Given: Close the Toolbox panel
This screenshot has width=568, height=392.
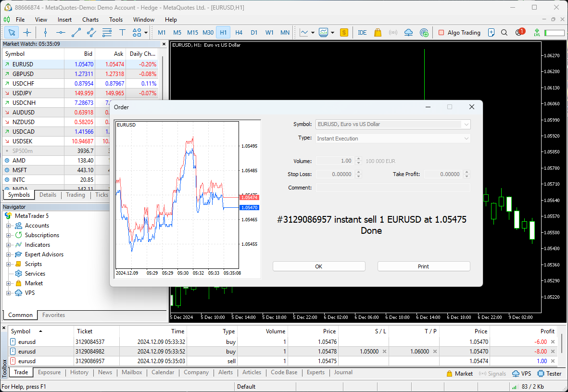Looking at the screenshot, I should pyautogui.click(x=4, y=328).
